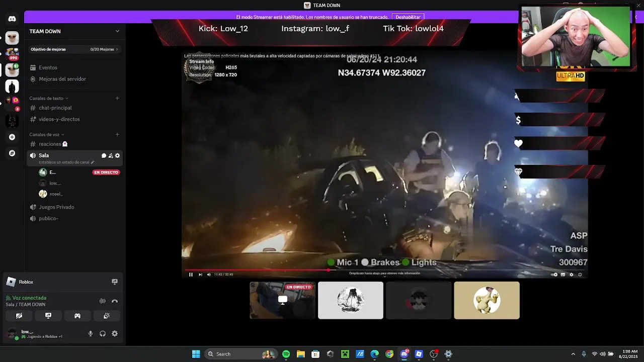Toggle camera on in voice panel

19,316
